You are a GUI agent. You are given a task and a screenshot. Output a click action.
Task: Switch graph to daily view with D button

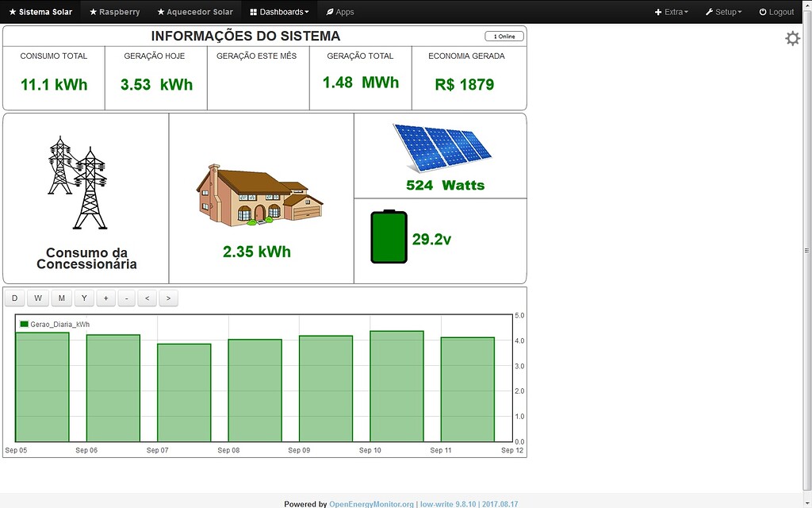14,298
